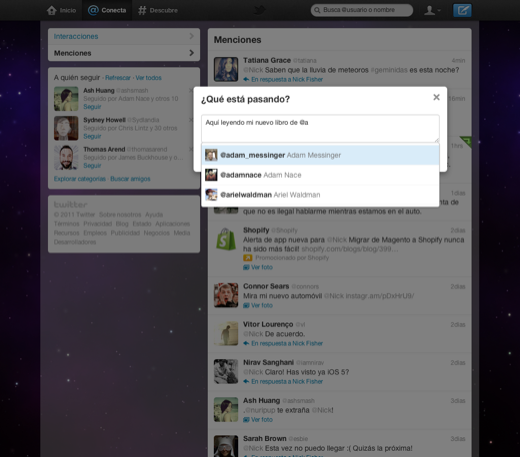Click Refrescar in who to follow
This screenshot has height=457, width=520.
click(x=118, y=78)
